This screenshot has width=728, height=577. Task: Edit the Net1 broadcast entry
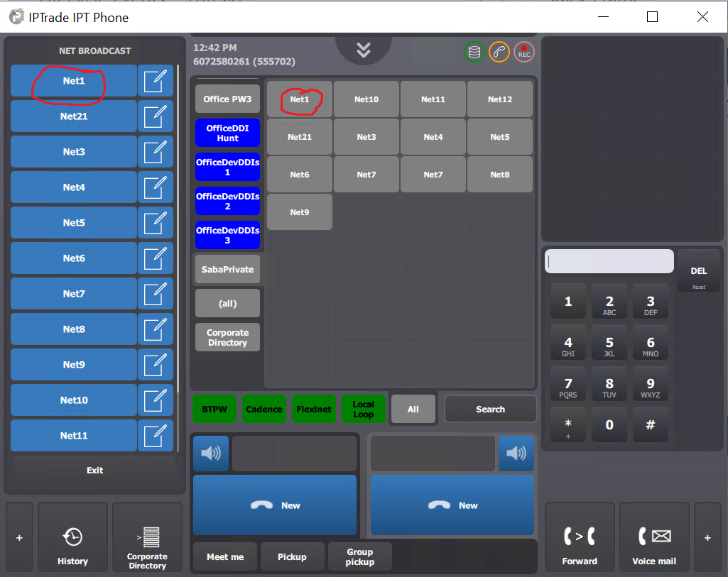coord(155,81)
